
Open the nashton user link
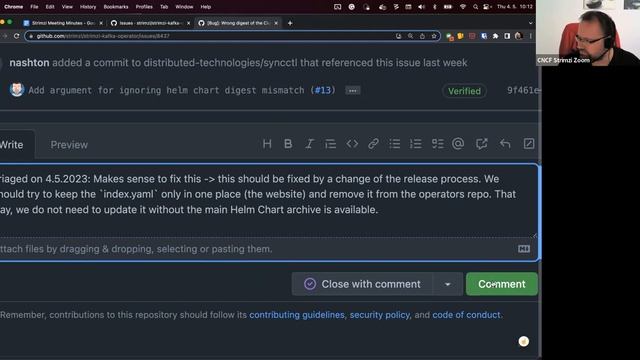pos(29,62)
